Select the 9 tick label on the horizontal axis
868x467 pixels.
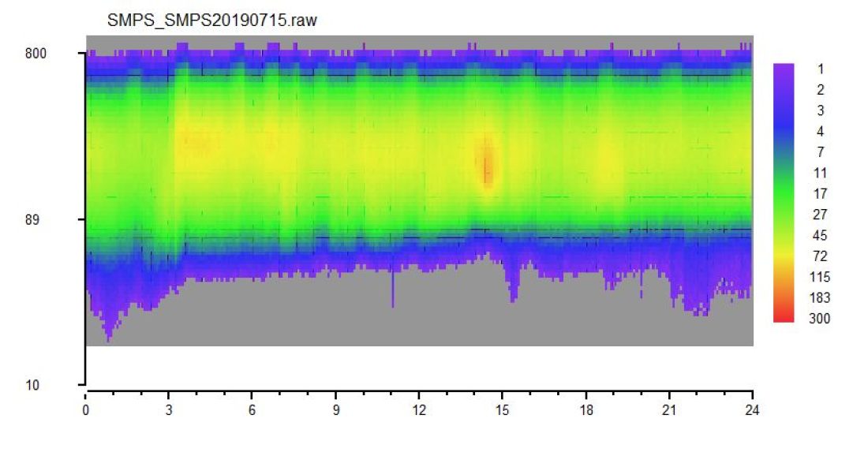tap(336, 410)
